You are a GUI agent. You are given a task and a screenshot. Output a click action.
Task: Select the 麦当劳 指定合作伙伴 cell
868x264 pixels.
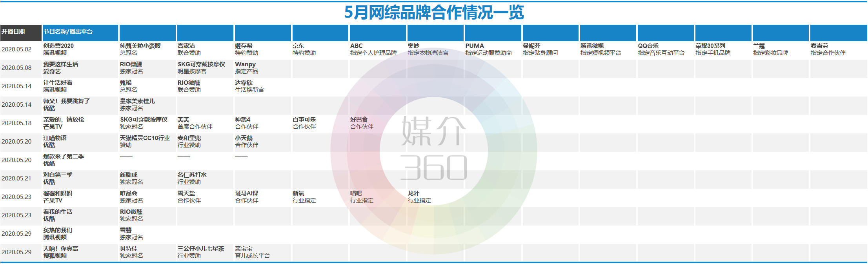tap(839, 49)
